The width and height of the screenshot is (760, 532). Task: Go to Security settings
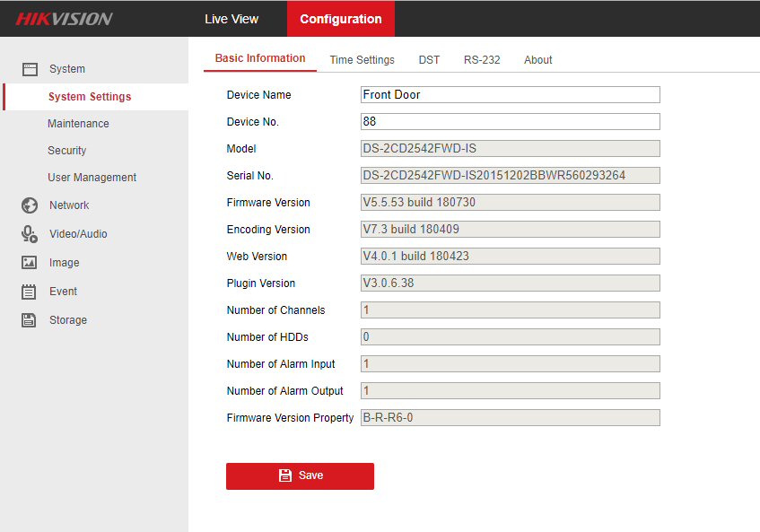[67, 151]
